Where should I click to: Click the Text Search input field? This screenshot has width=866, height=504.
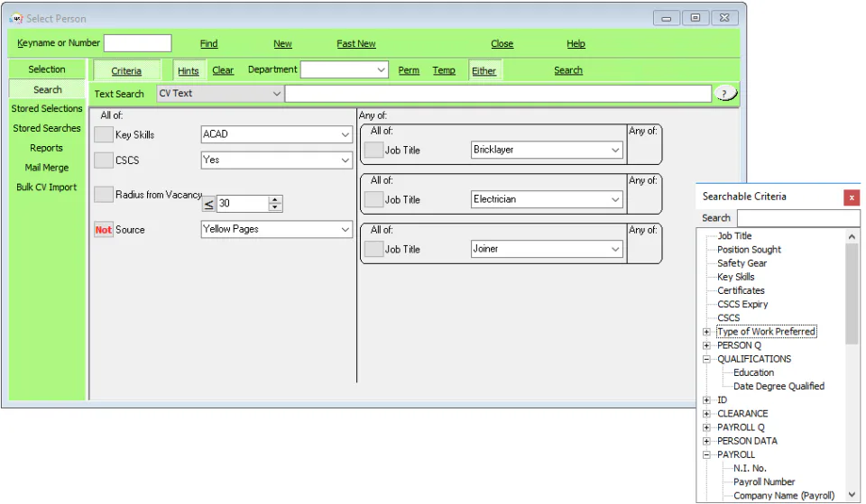coord(498,94)
